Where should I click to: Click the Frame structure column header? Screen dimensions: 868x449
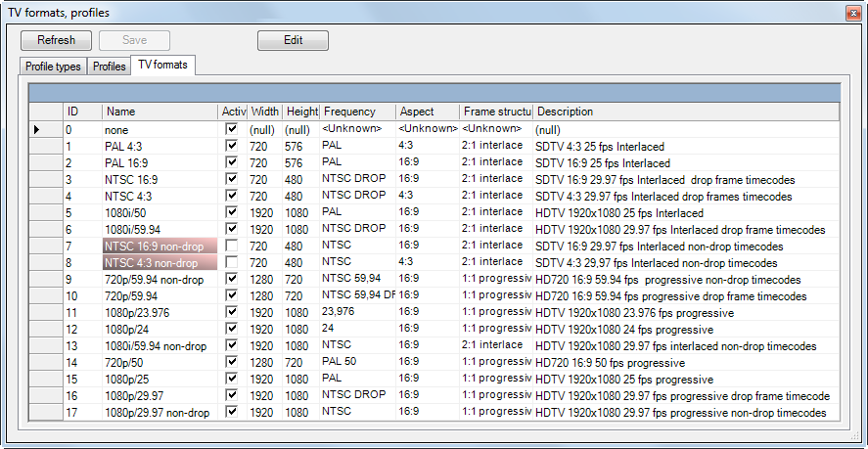click(x=496, y=112)
